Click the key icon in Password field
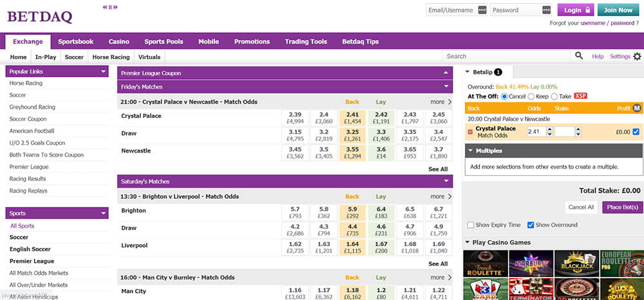 [546, 10]
